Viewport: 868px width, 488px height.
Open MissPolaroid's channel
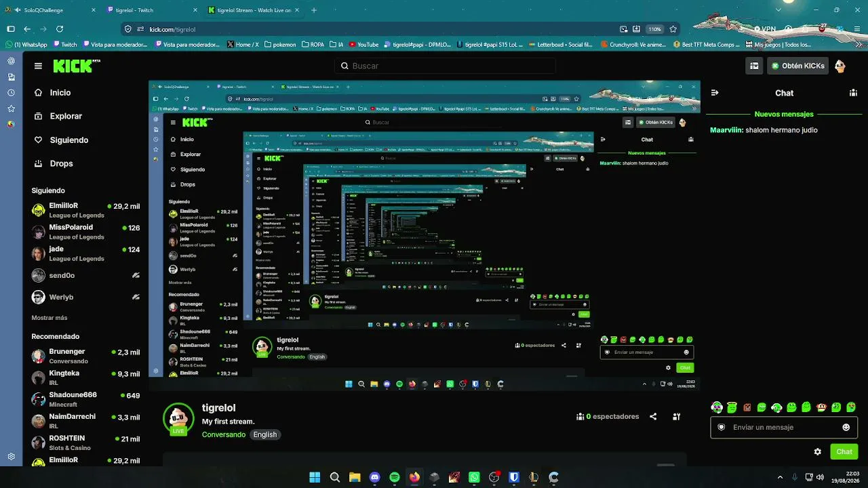pos(86,232)
